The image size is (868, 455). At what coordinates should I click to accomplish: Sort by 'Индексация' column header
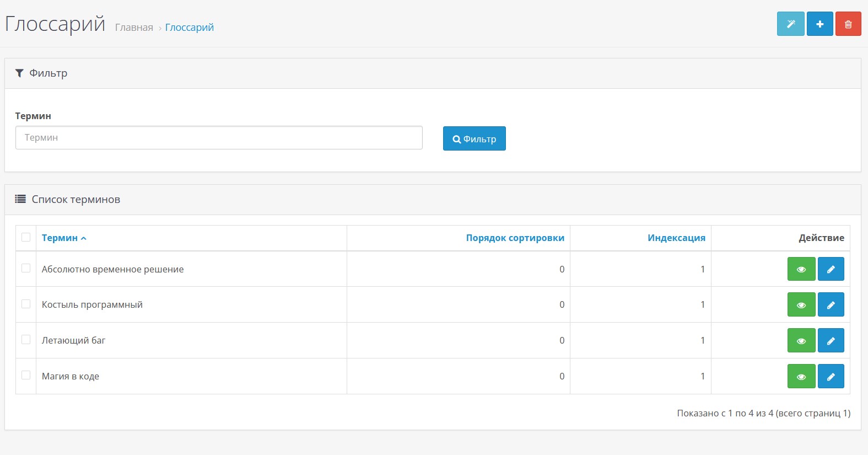[676, 238]
